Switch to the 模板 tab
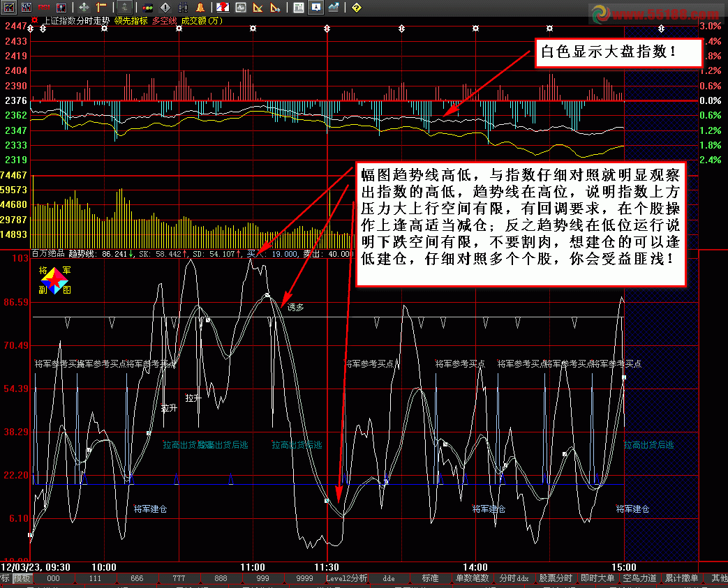This screenshot has height=588, width=728. [22, 578]
